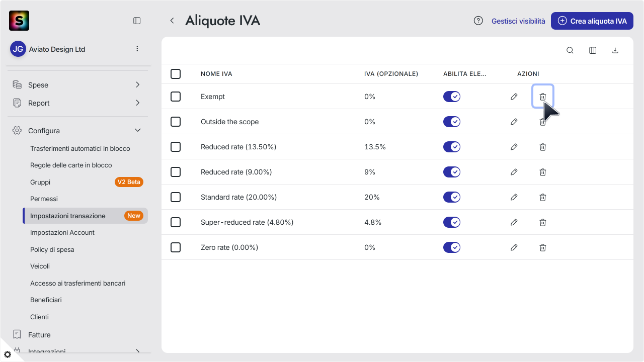Open the Permessi menu item
644x362 pixels.
[44, 199]
